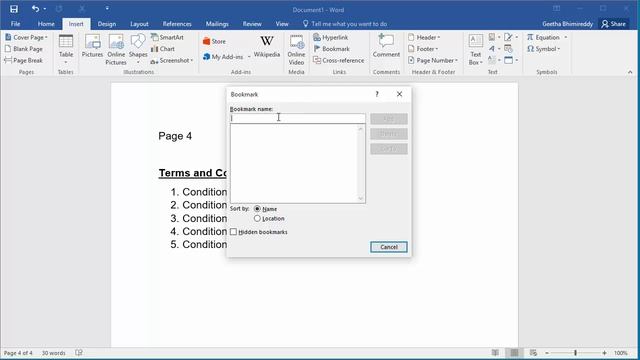Open zoom dialog via 100% label
The width and height of the screenshot is (640, 360).
[x=621, y=353]
